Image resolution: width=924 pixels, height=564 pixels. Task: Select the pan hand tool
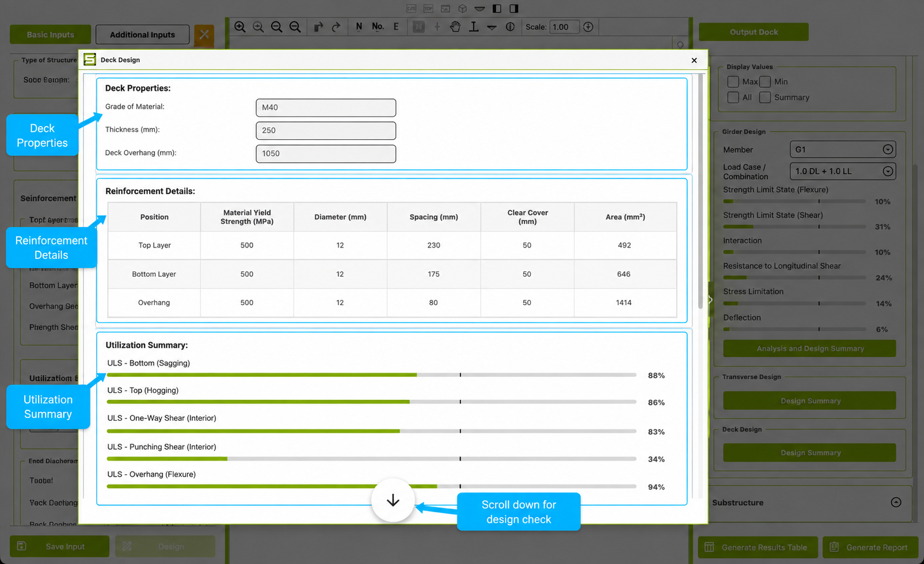455,26
